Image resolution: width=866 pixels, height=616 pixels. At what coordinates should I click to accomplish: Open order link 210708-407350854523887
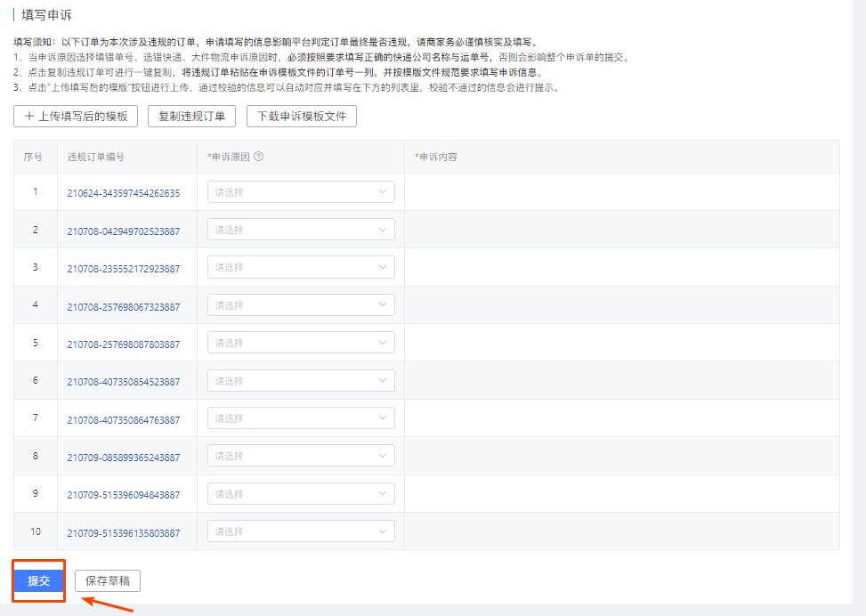pyautogui.click(x=127, y=379)
